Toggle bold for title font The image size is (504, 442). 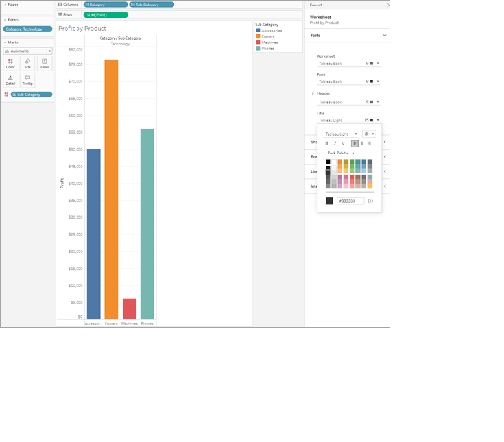coord(326,143)
